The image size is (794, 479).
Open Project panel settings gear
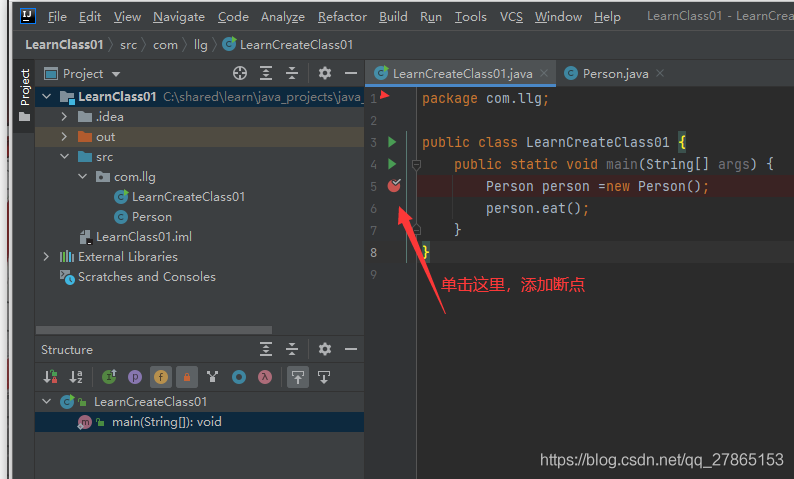coord(325,73)
